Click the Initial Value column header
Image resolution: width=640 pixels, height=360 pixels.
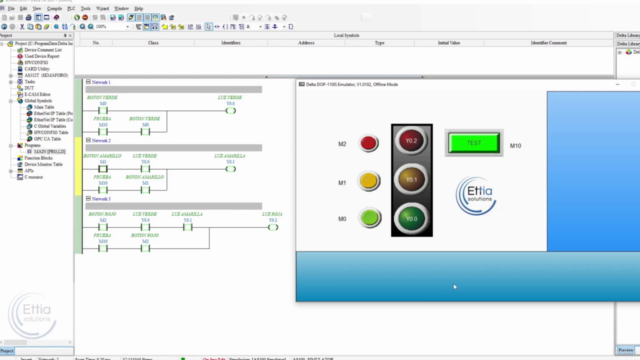[x=449, y=42]
